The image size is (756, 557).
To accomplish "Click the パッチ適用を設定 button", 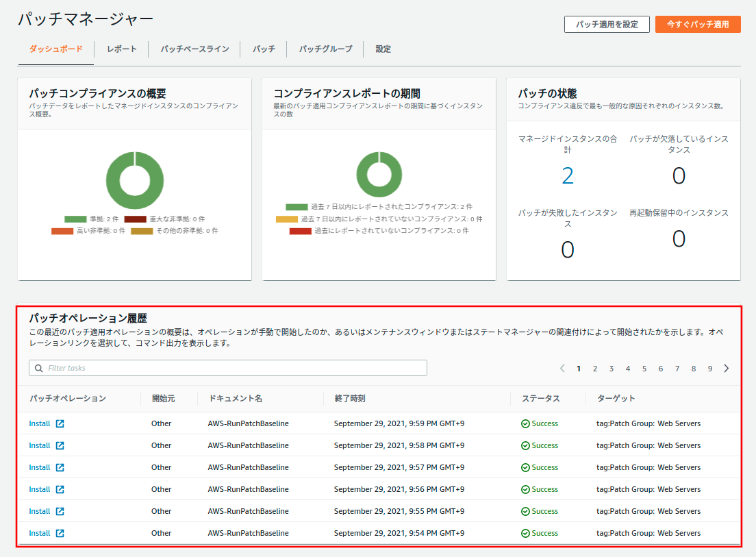I will [x=607, y=24].
